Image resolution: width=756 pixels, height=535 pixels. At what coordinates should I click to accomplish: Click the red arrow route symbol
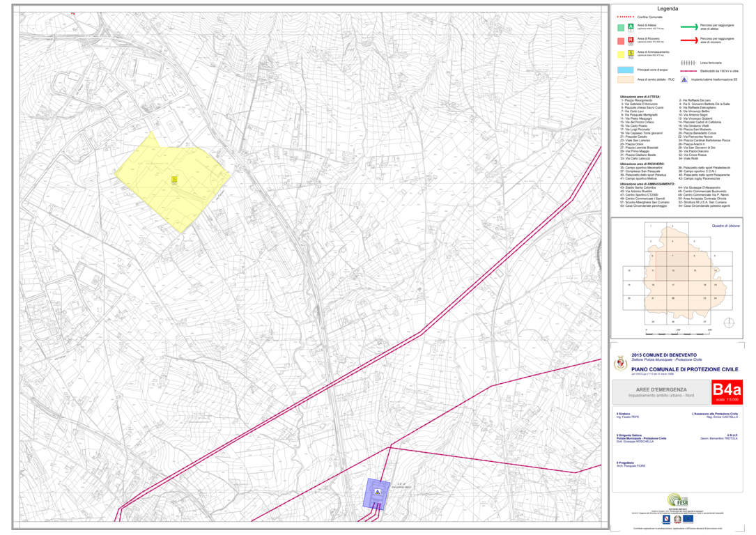[688, 40]
